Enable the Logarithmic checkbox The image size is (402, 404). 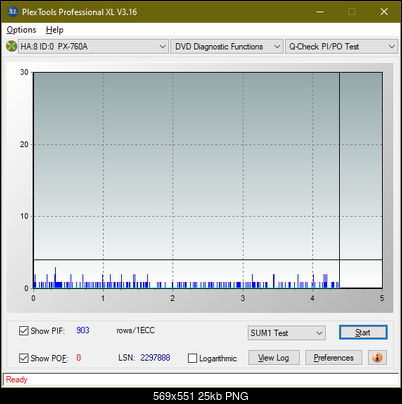[x=192, y=358]
